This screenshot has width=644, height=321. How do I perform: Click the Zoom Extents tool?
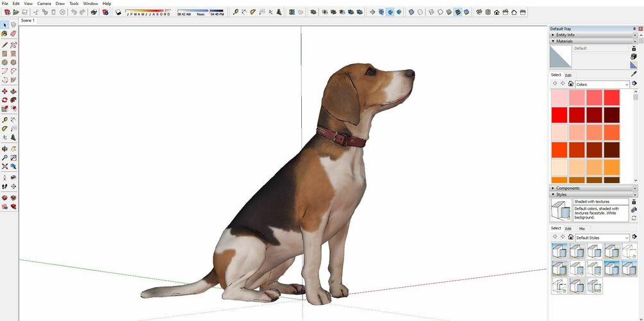tap(4, 166)
